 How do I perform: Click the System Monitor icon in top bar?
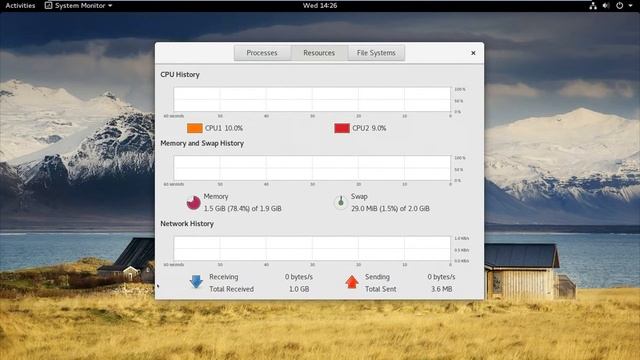[49, 6]
